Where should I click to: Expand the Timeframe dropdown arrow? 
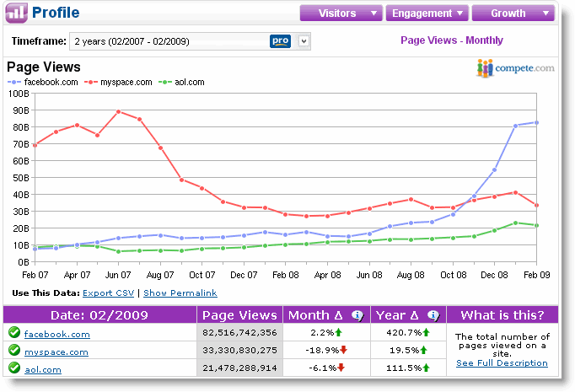tap(304, 41)
